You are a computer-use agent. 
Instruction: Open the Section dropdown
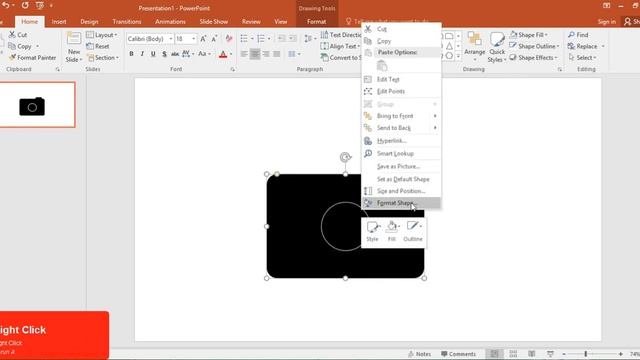[103, 58]
